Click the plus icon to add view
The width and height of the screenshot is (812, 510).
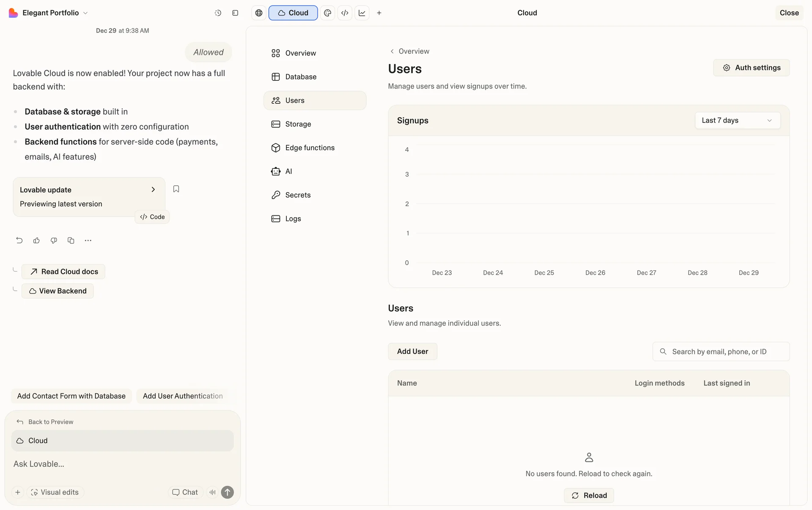tap(379, 13)
